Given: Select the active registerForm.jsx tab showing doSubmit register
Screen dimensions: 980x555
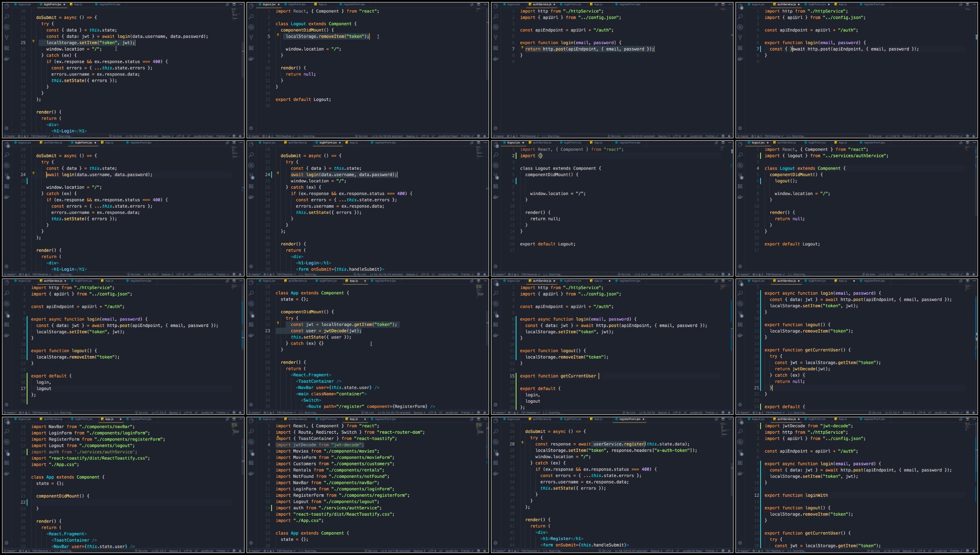Looking at the screenshot, I should (630, 419).
